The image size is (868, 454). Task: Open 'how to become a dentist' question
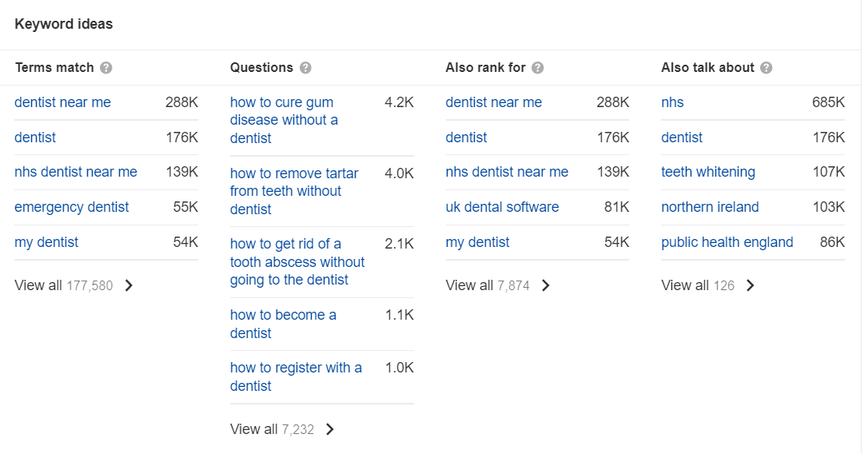click(x=283, y=324)
